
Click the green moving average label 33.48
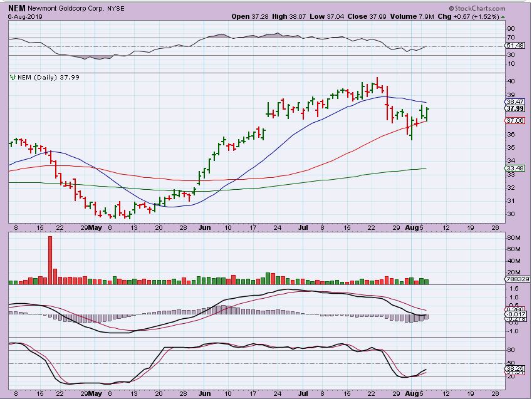click(x=514, y=168)
